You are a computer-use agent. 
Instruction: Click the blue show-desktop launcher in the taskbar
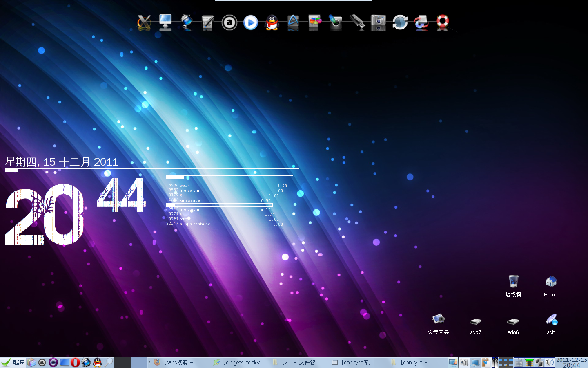(64, 362)
